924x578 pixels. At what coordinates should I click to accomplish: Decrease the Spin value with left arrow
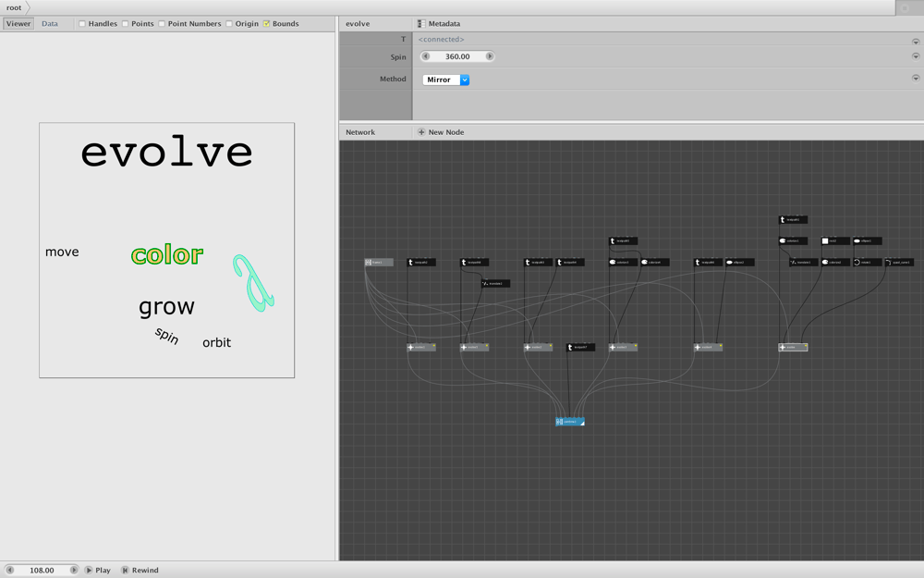426,56
